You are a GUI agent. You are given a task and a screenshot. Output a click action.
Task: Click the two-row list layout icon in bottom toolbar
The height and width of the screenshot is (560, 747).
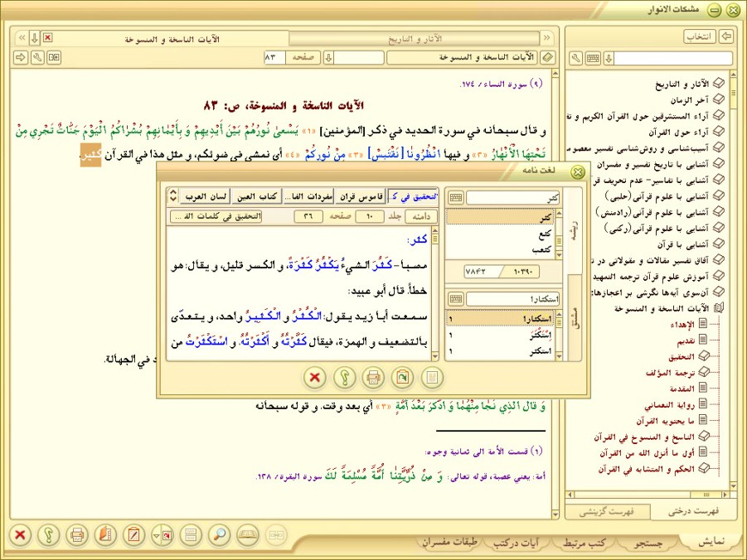pyautogui.click(x=191, y=535)
